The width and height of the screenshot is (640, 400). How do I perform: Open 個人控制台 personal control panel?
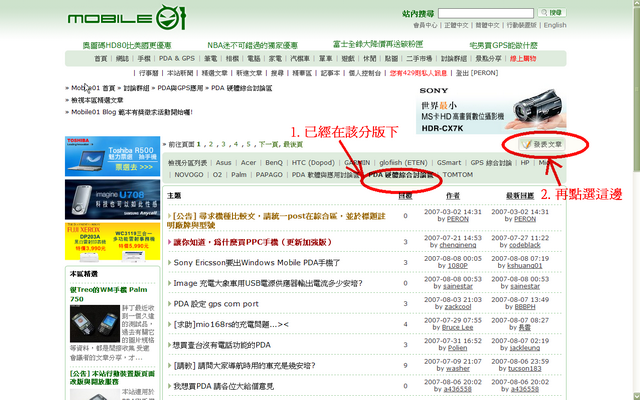[364, 73]
